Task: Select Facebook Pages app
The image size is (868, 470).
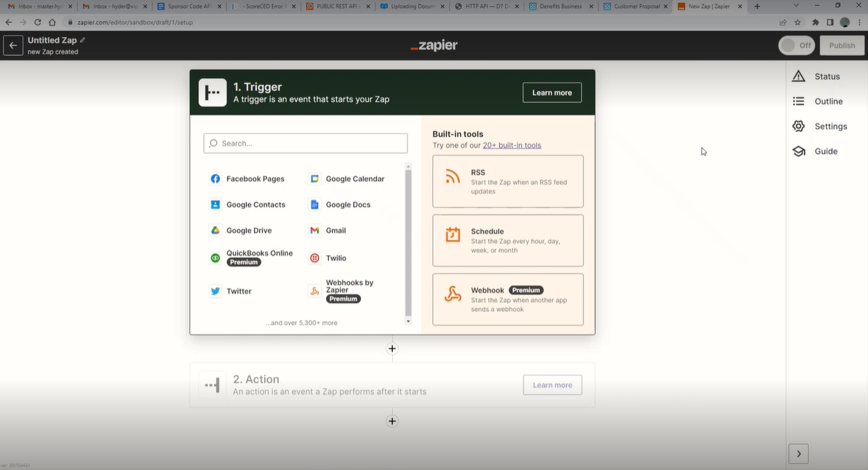Action: [x=247, y=178]
